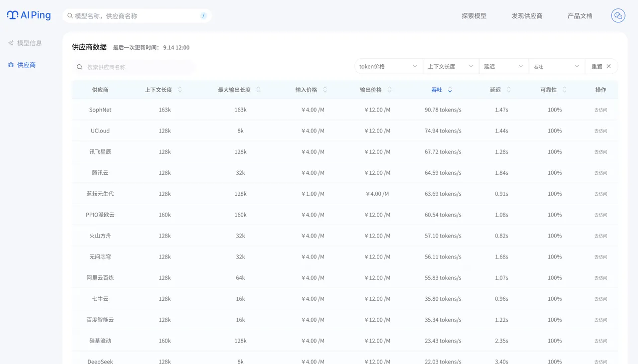Click 去访问 for 七牛云
Screen dimensions: 638x364
pos(601,299)
